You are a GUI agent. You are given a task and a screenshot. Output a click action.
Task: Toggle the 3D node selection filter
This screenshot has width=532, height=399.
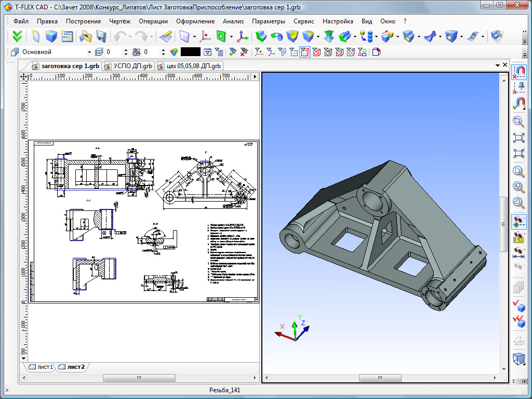[258, 52]
